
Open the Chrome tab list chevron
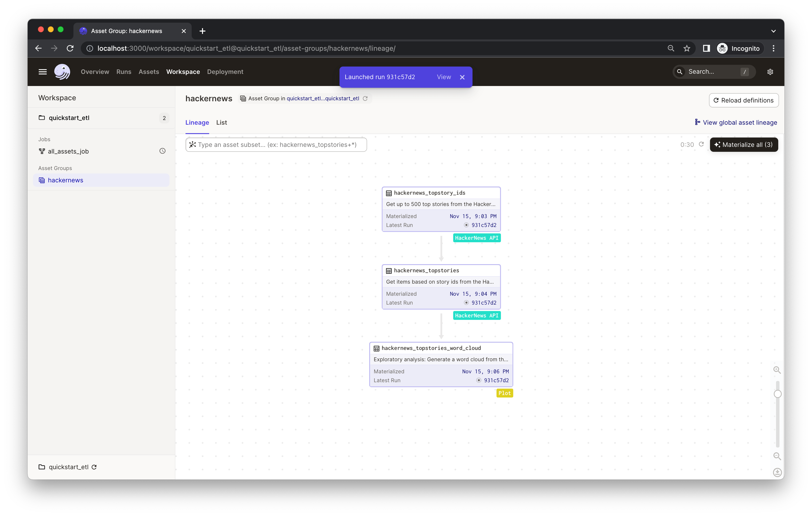point(773,31)
